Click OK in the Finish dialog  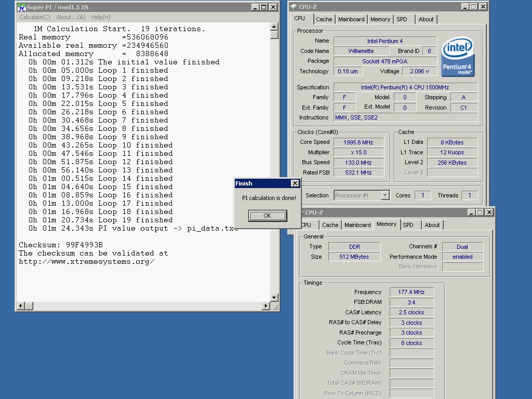click(x=268, y=216)
